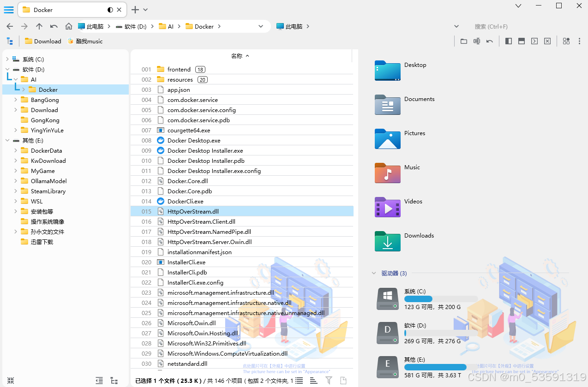The image size is (588, 387).
Task: Expand the OllamaModel folder node
Action: (x=16, y=181)
